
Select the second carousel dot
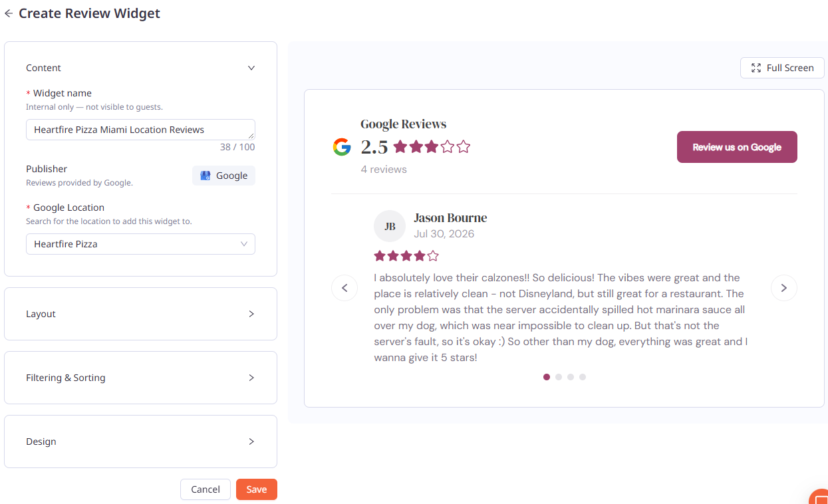[x=559, y=377]
